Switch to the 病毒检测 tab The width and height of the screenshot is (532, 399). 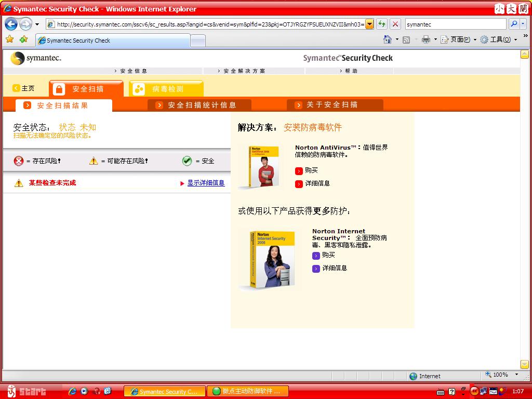[x=166, y=89]
